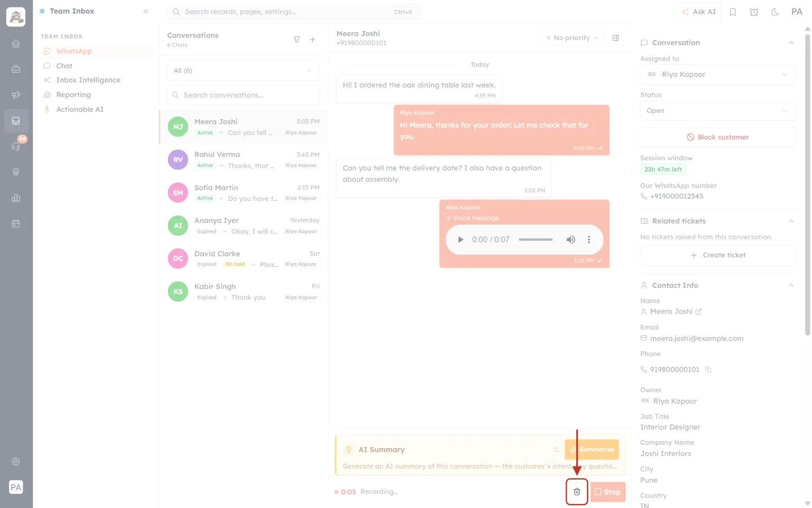Open support headset icon with 54 badge

(x=16, y=146)
